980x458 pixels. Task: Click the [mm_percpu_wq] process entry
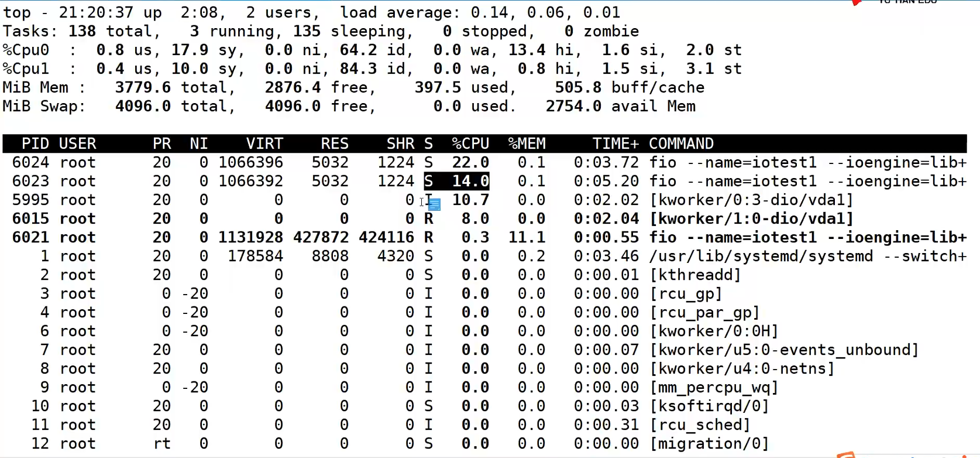[x=714, y=387]
